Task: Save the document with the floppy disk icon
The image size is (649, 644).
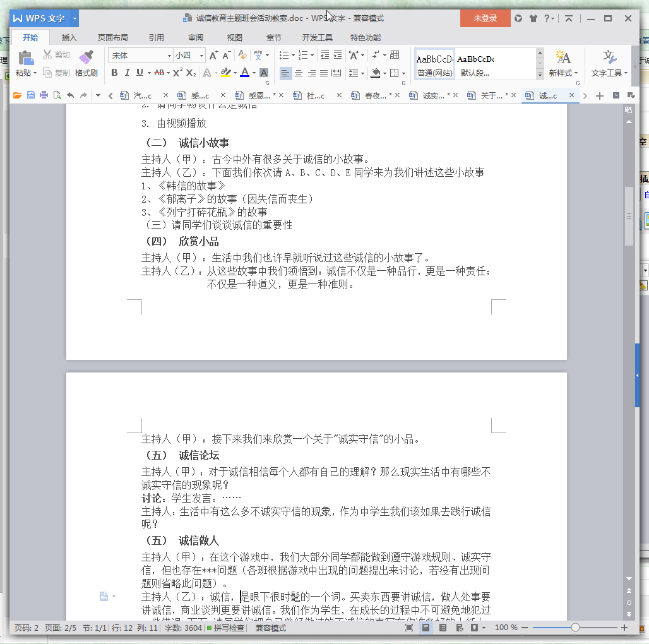Action: pos(31,95)
